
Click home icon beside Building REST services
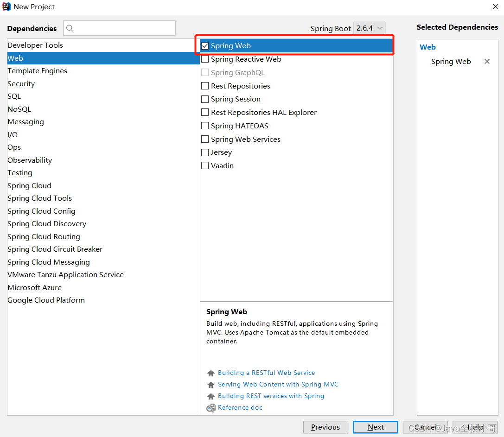211,396
